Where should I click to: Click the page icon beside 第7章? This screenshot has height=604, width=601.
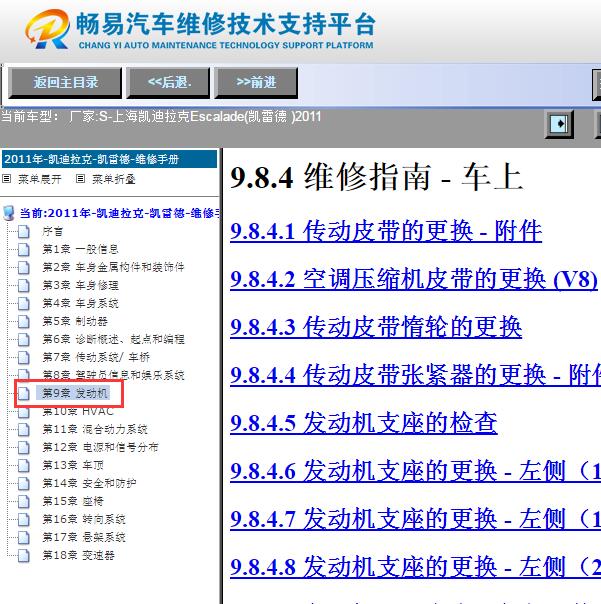(24, 357)
